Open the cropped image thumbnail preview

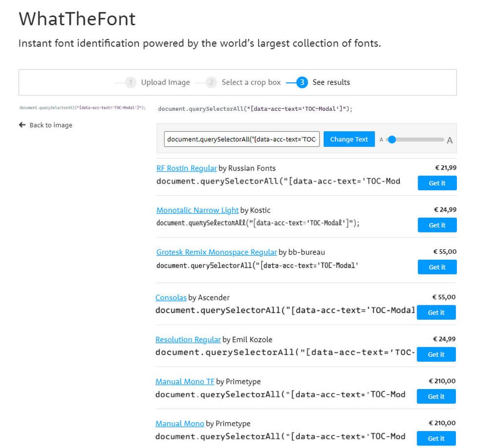(x=82, y=108)
